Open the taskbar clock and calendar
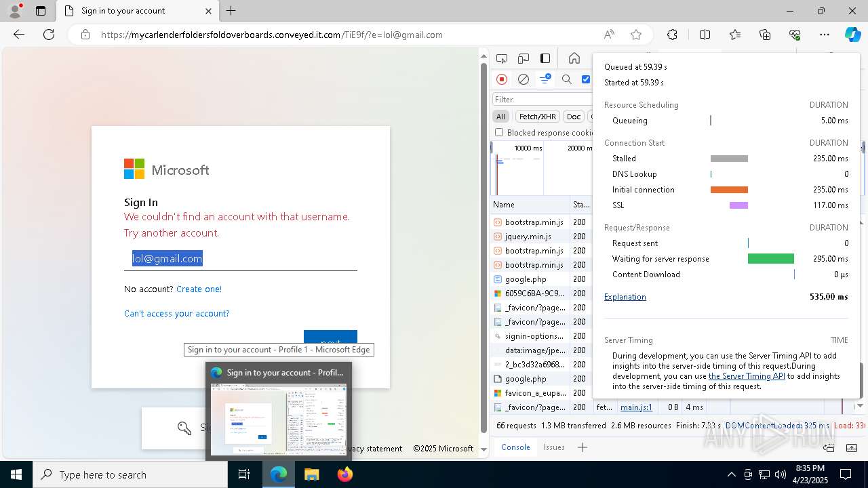Screen dimensions: 868x488 [x=809, y=474]
